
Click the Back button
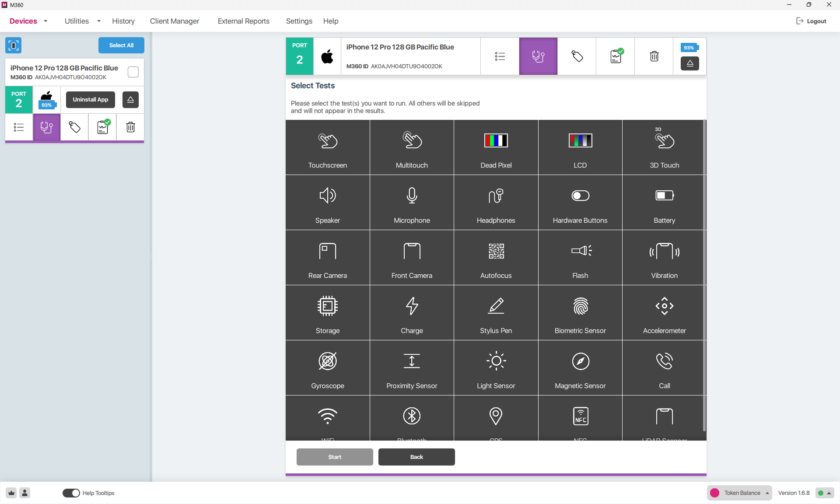(416, 457)
